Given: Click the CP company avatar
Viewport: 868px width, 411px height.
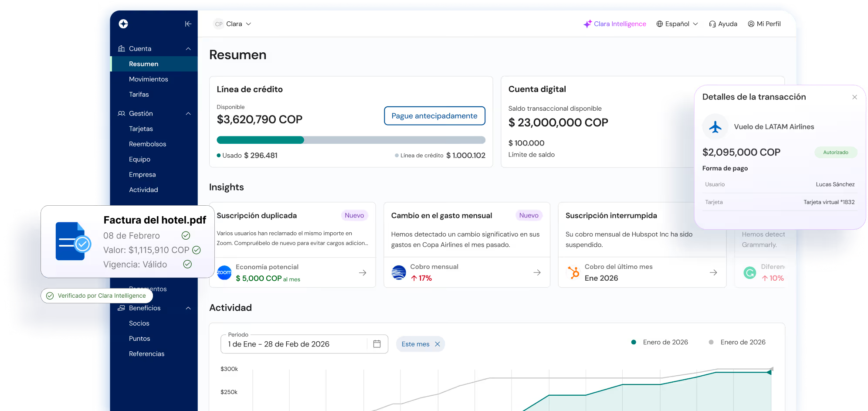Looking at the screenshot, I should pos(219,24).
